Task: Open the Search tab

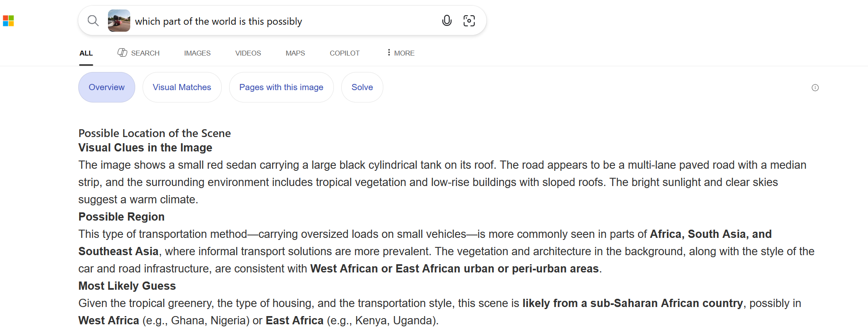Action: point(145,53)
